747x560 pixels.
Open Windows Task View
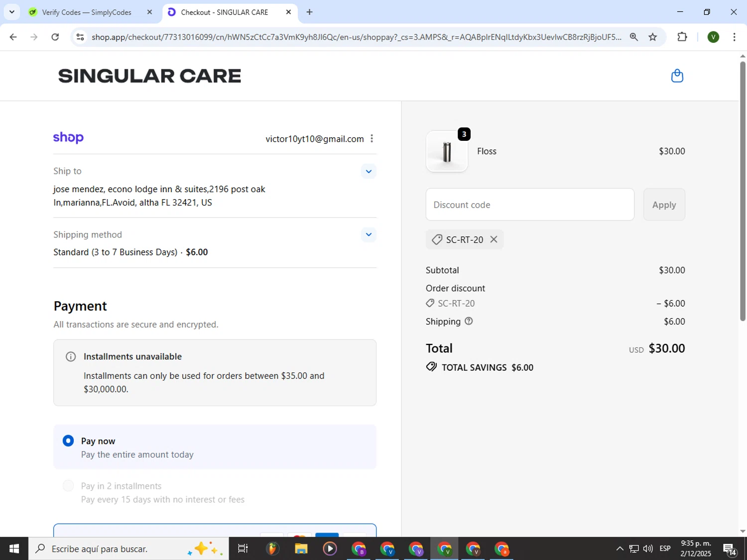point(243,549)
